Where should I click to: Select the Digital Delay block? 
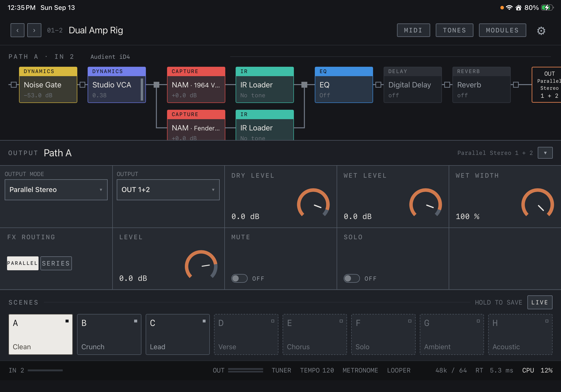tap(413, 85)
